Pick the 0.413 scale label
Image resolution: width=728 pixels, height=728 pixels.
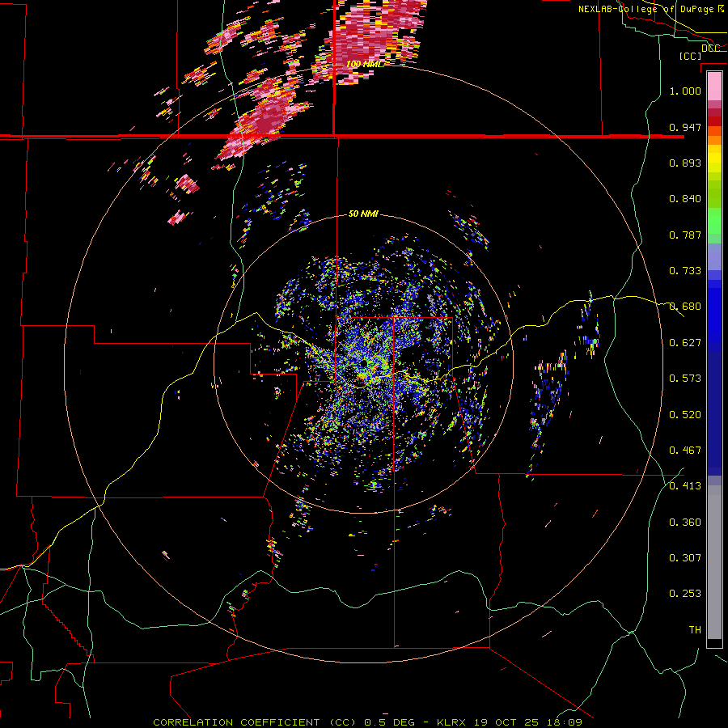pos(685,486)
